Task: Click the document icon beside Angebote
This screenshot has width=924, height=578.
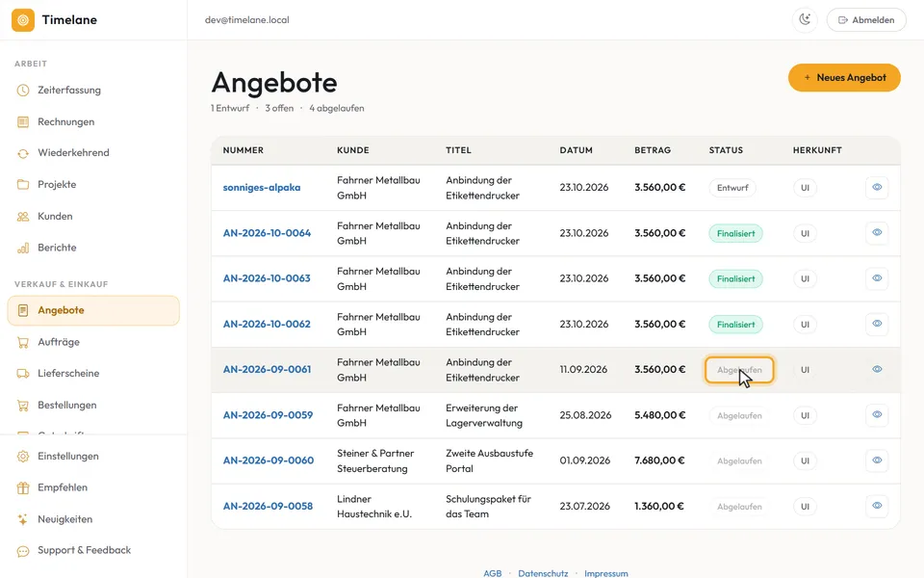Action: click(x=23, y=310)
